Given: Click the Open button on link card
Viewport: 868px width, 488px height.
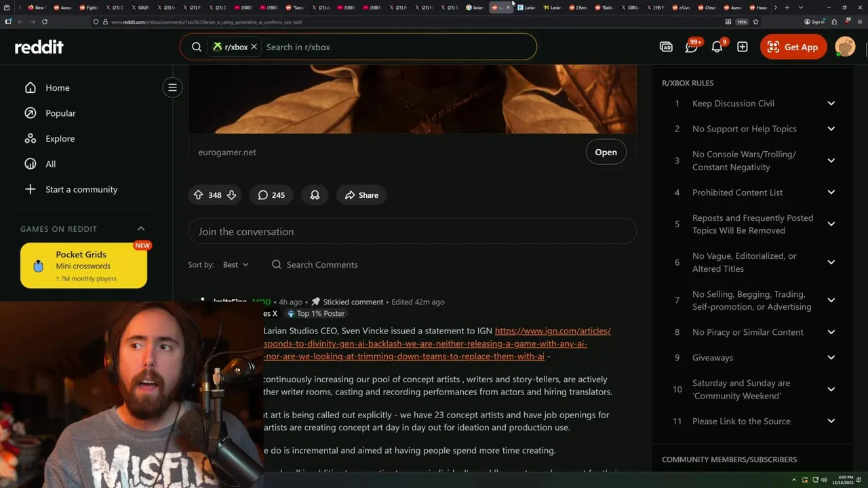Looking at the screenshot, I should coord(606,152).
